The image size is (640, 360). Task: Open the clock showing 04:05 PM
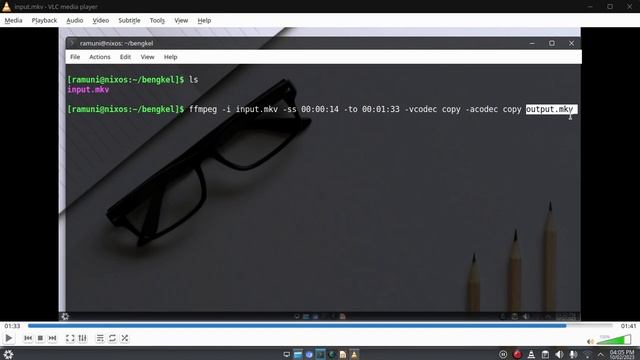point(622,354)
